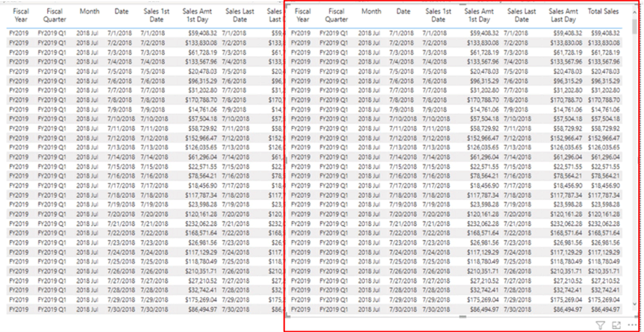The height and width of the screenshot is (332, 644).
Task: Select Sales Amt 1st Day $20,478.03, right table
Action: pyautogui.click(x=484, y=71)
